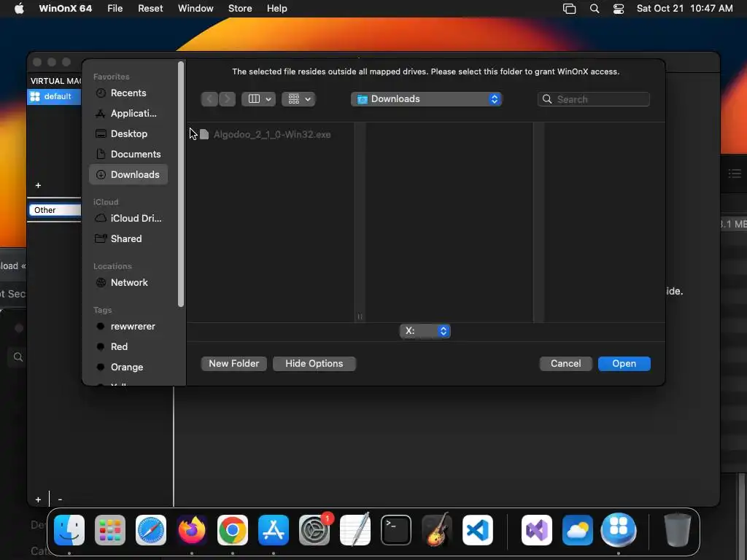Screen dimensions: 747x560
Task: Select iCloud Drive in sidebar
Action: coord(128,218)
